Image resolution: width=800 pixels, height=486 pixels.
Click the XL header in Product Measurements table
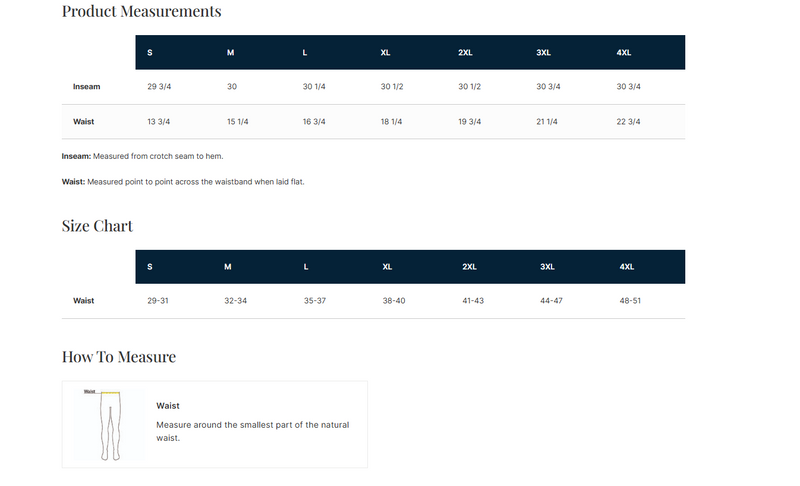pyautogui.click(x=385, y=53)
